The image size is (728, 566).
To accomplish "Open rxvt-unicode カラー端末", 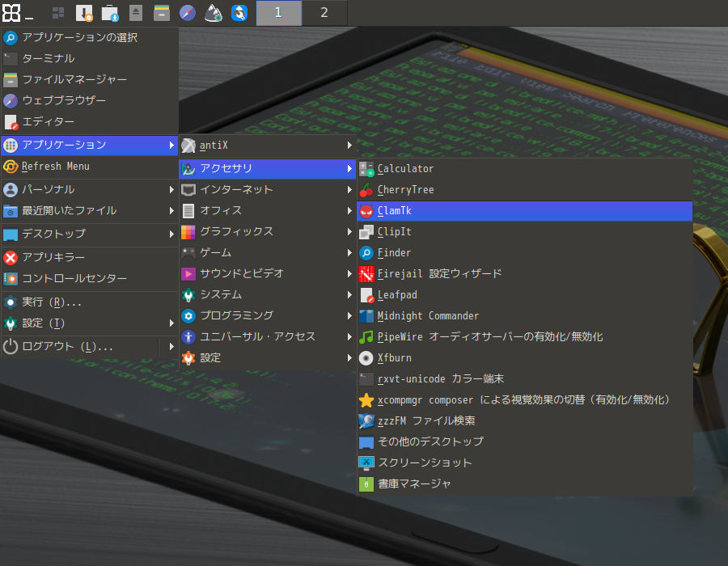I will pyautogui.click(x=525, y=379).
